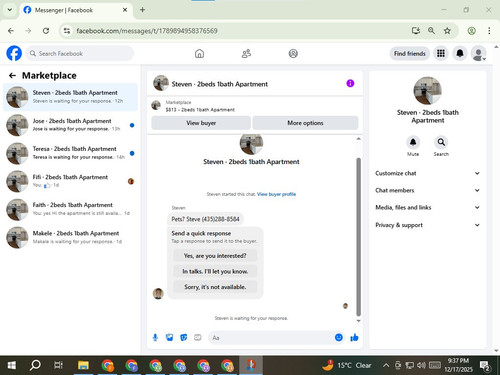Click the Search Facebook field
Screen dimensions: 500x375
80,53
